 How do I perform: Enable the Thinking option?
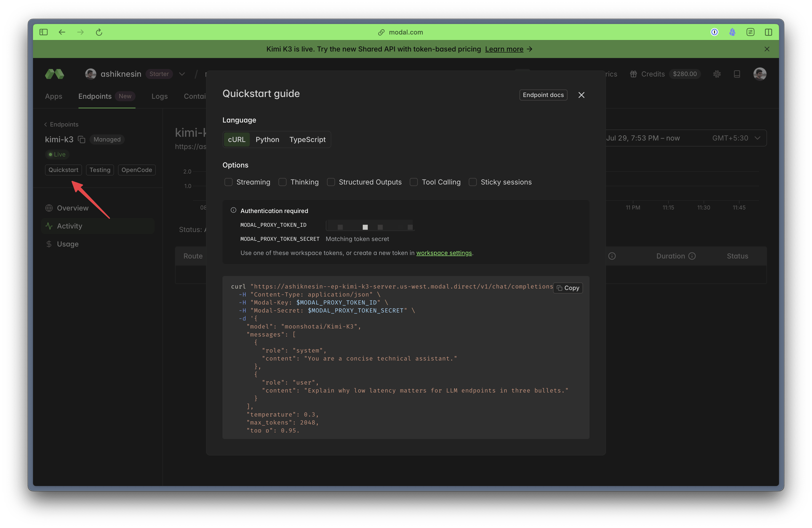click(x=282, y=182)
